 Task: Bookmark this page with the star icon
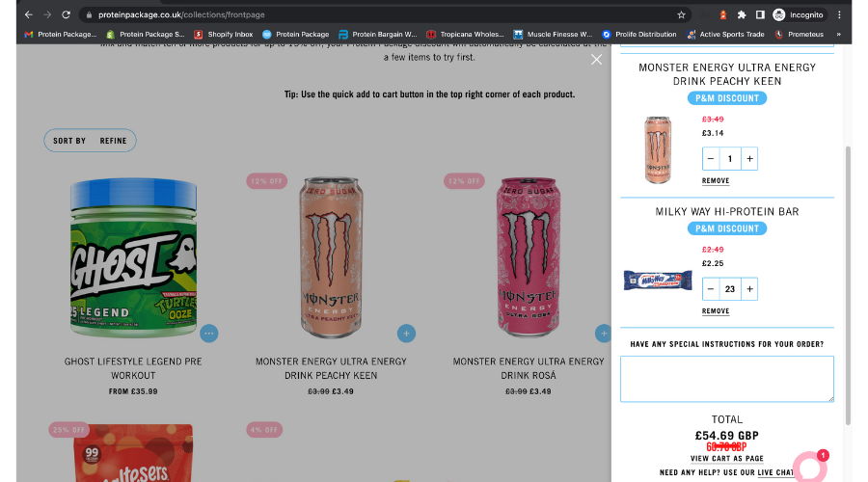(682, 14)
